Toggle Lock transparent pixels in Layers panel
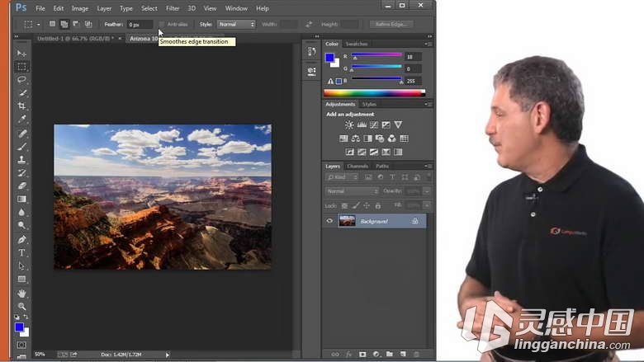This screenshot has width=644, height=362. click(x=344, y=205)
